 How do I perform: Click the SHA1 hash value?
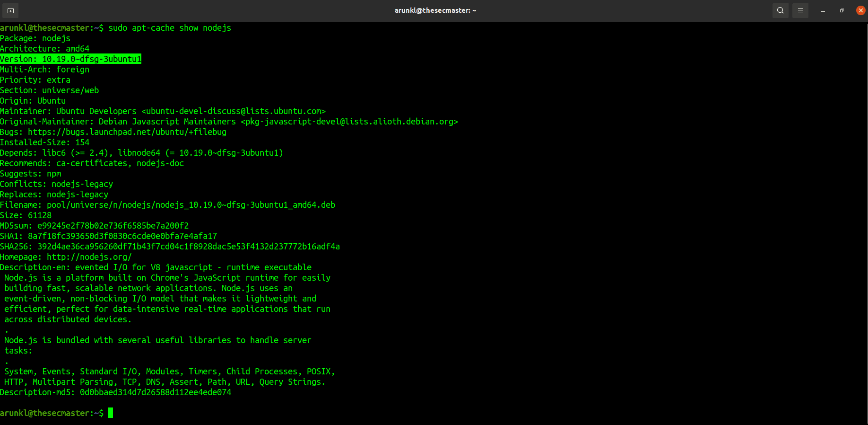(122, 236)
